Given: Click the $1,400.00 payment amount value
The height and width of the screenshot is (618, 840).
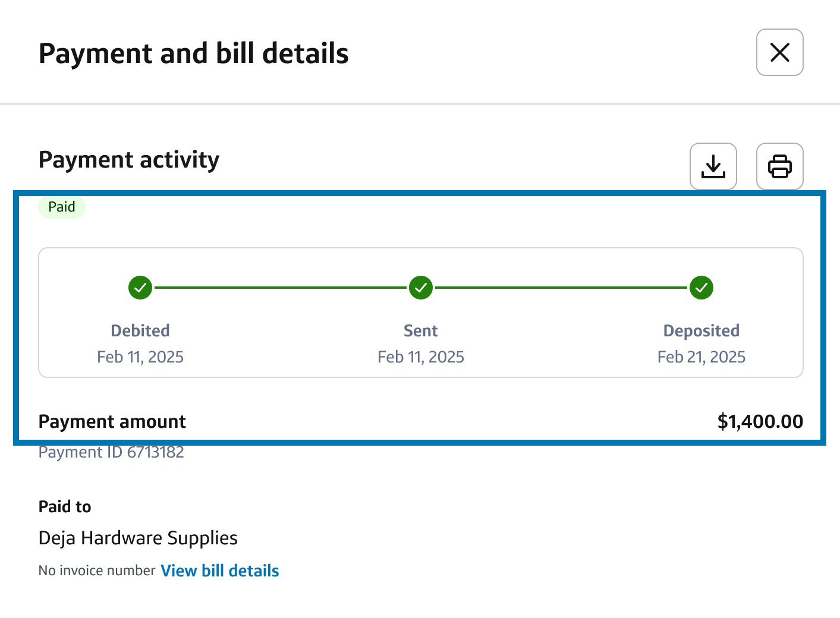Looking at the screenshot, I should [x=760, y=421].
